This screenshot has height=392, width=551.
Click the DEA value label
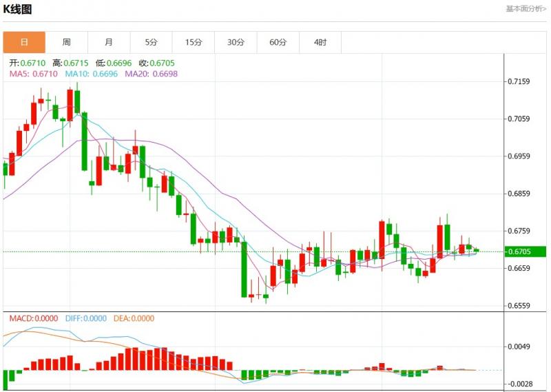(133, 318)
